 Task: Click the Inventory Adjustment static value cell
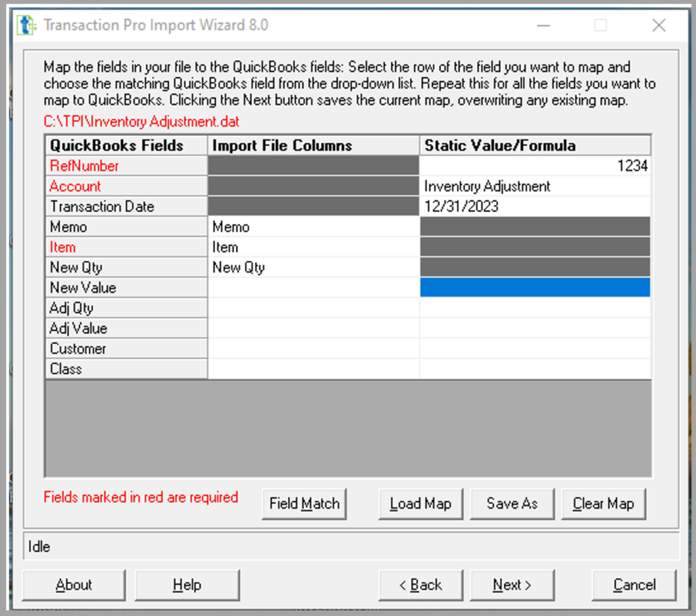click(535, 186)
